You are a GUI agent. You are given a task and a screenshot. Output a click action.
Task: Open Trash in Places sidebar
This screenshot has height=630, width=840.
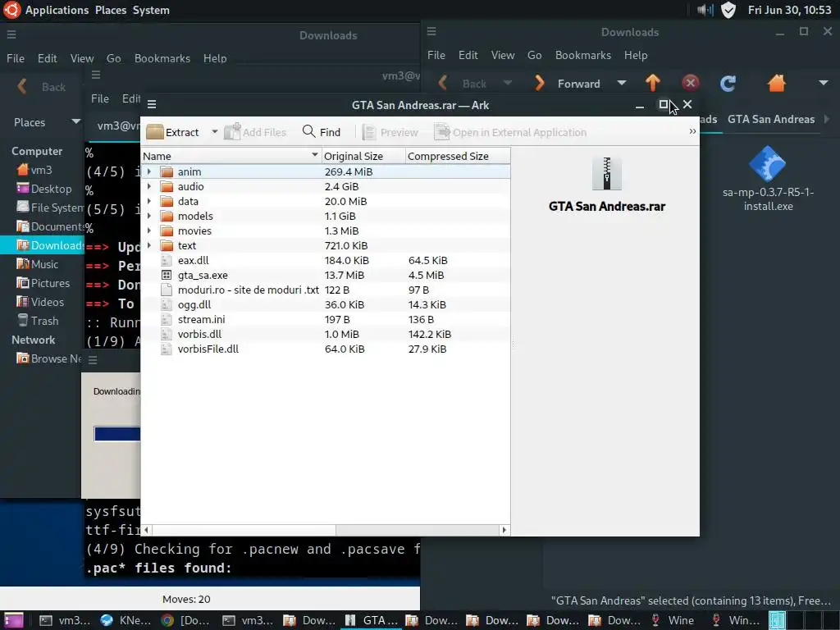(44, 321)
